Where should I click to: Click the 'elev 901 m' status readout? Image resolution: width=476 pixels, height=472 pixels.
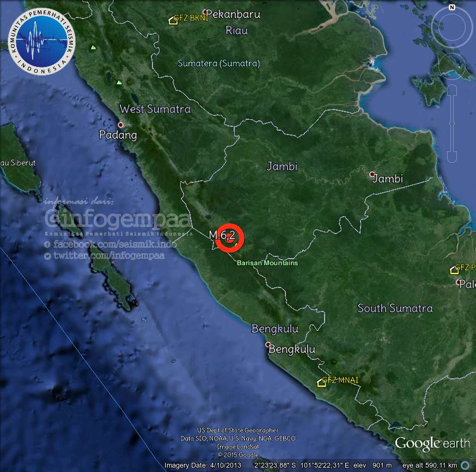[373, 465]
